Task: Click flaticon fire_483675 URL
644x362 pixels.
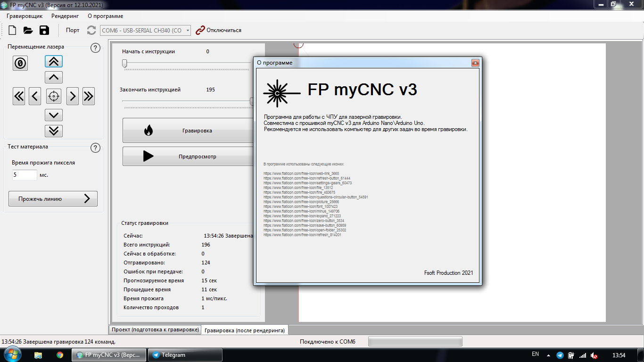Action: pyautogui.click(x=299, y=192)
